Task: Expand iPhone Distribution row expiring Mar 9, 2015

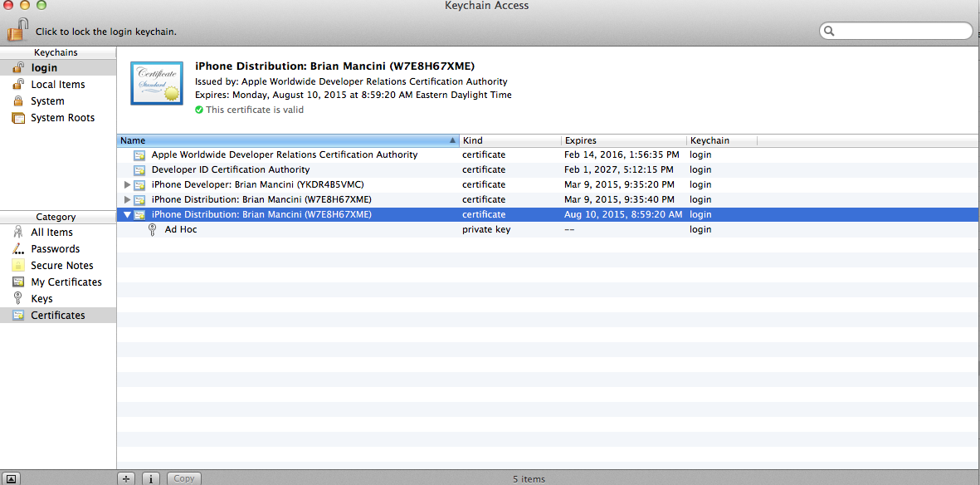Action: (x=128, y=199)
